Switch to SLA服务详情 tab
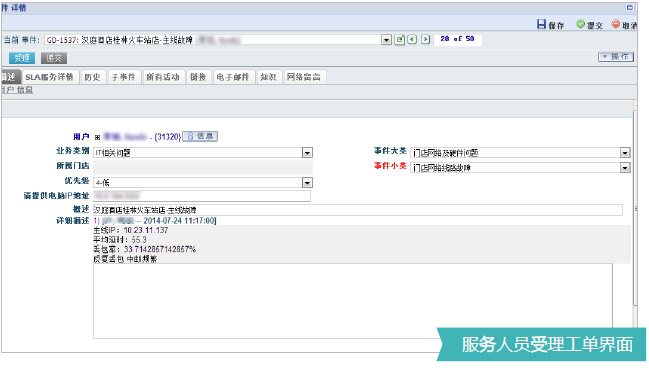The height and width of the screenshot is (371, 649). pos(49,77)
